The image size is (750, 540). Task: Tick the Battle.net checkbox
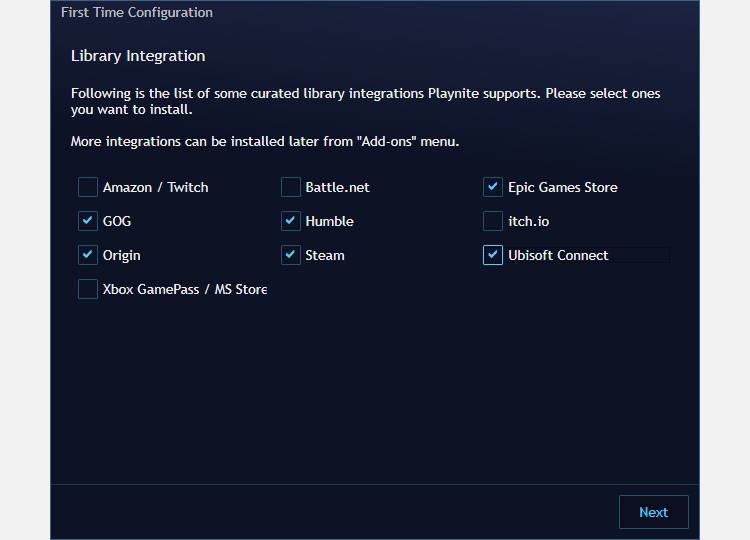(291, 187)
